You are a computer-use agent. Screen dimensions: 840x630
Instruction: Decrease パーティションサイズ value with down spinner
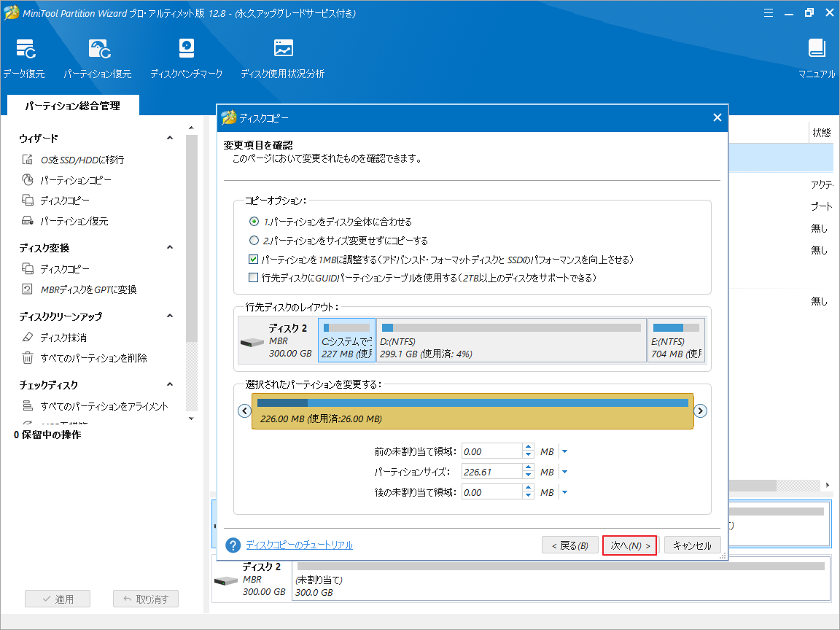tap(529, 475)
